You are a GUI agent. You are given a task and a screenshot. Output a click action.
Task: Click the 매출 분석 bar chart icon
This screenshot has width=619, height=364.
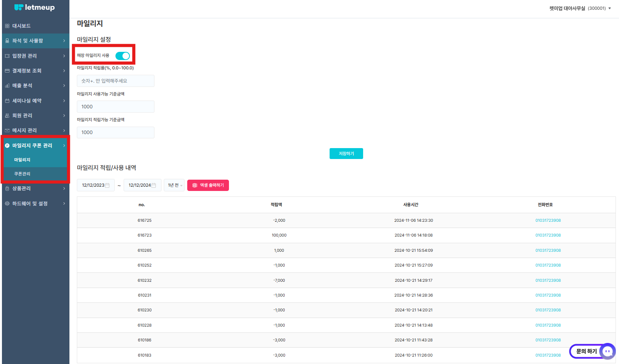pos(7,86)
